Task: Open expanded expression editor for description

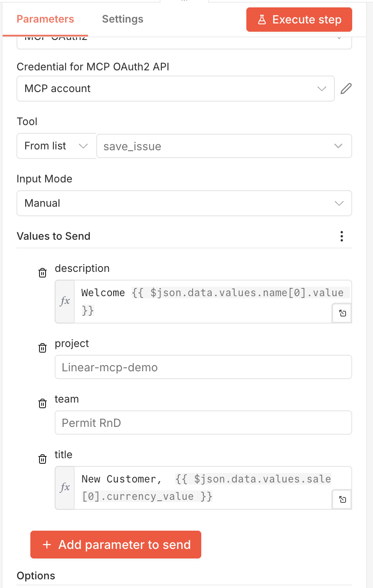Action: click(341, 313)
